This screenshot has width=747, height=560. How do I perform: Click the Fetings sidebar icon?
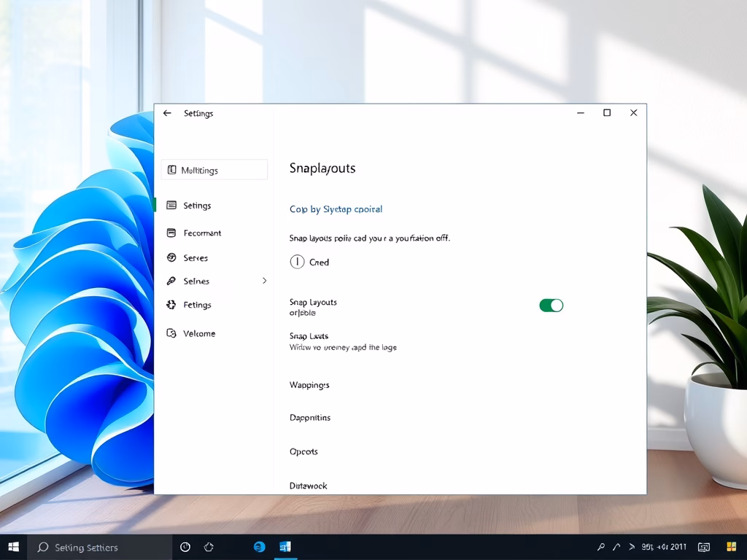tap(171, 305)
